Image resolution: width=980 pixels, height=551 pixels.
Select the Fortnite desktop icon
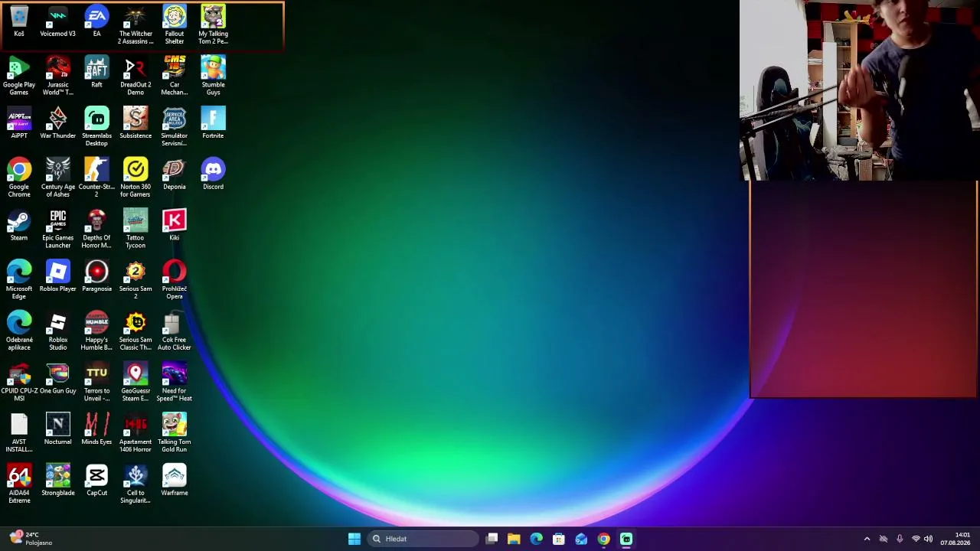click(213, 123)
